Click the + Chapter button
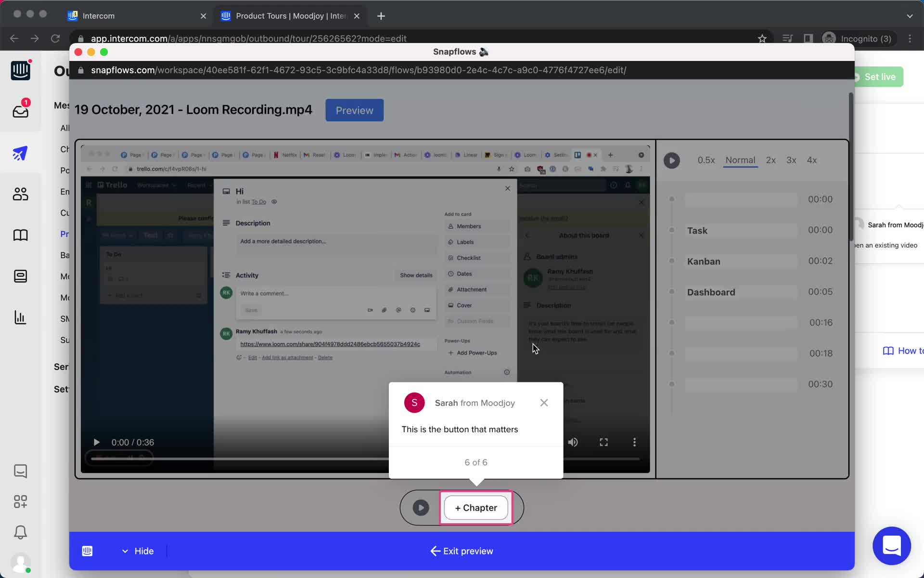The image size is (924, 578). pyautogui.click(x=476, y=508)
